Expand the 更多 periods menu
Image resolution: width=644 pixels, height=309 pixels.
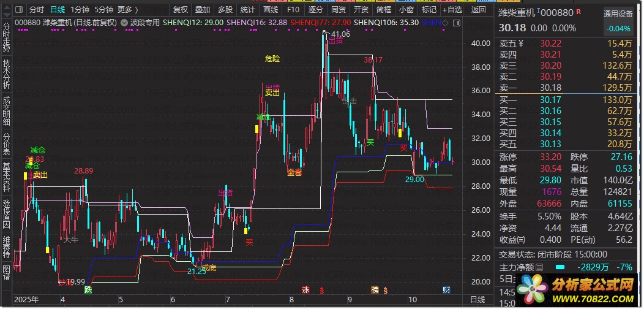[128, 9]
